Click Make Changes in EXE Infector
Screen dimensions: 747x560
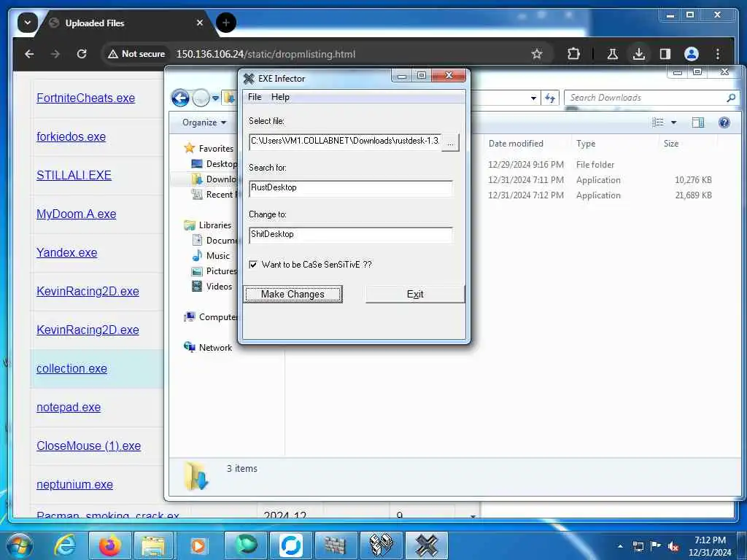293,295
